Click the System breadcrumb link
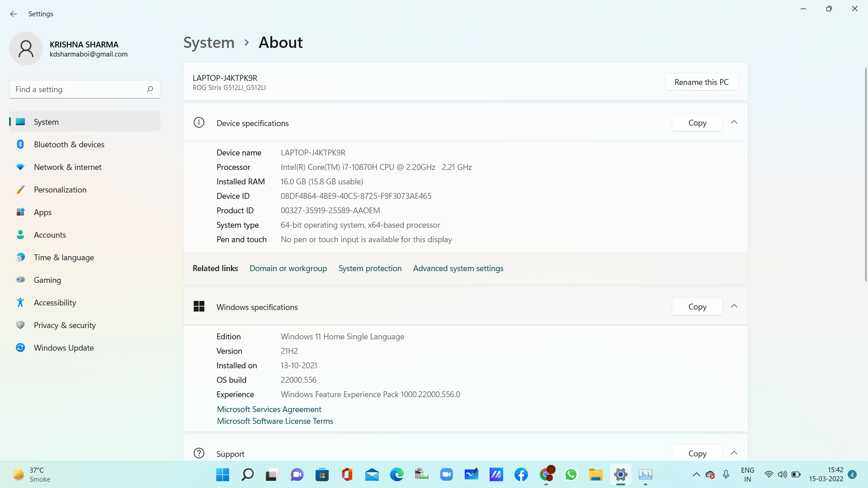Screen dimensions: 868x488 [x=209, y=42]
